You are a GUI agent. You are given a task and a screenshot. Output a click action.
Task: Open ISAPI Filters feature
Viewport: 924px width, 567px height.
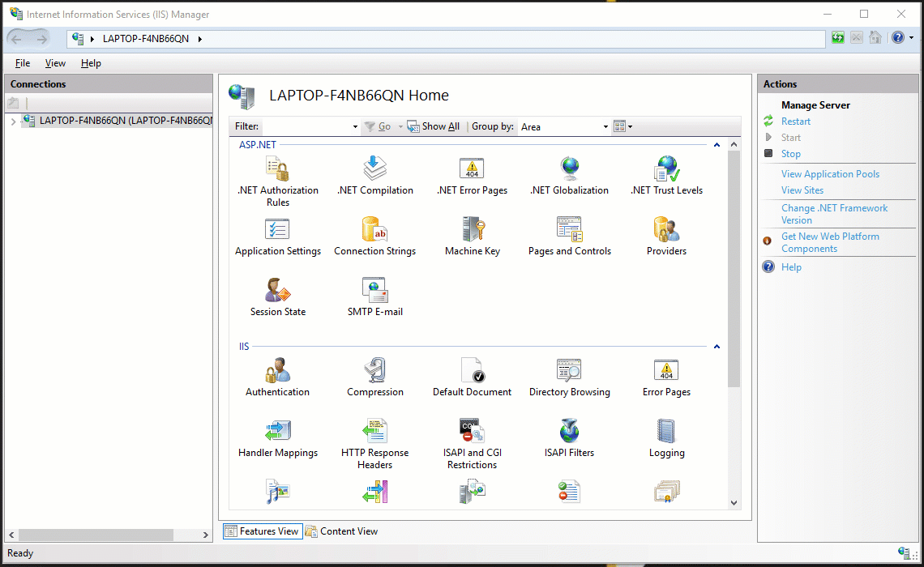(569, 438)
